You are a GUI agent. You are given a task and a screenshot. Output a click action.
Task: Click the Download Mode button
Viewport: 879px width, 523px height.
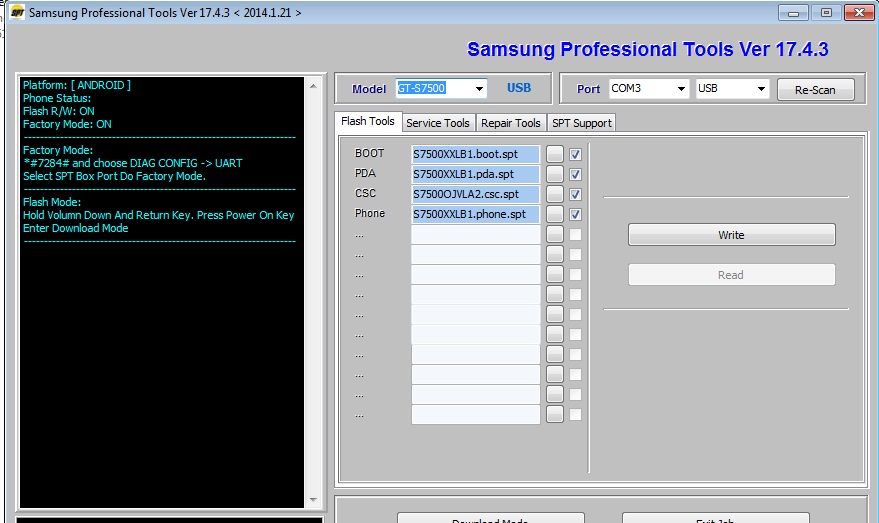(491, 518)
